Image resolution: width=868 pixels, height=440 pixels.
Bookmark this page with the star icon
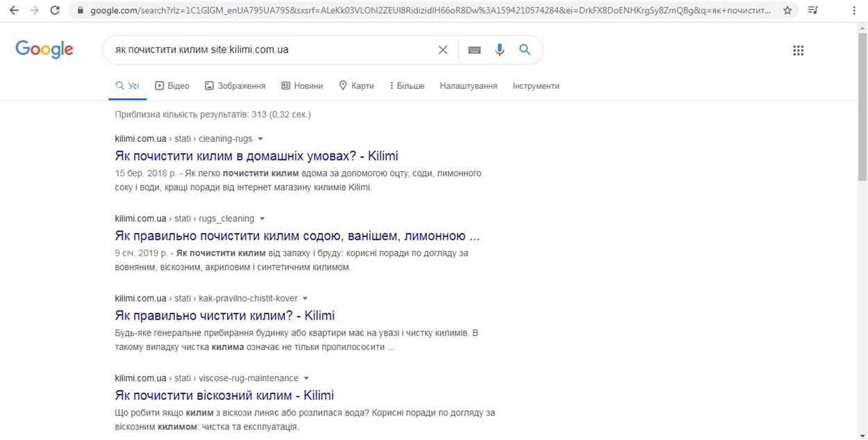(x=787, y=10)
